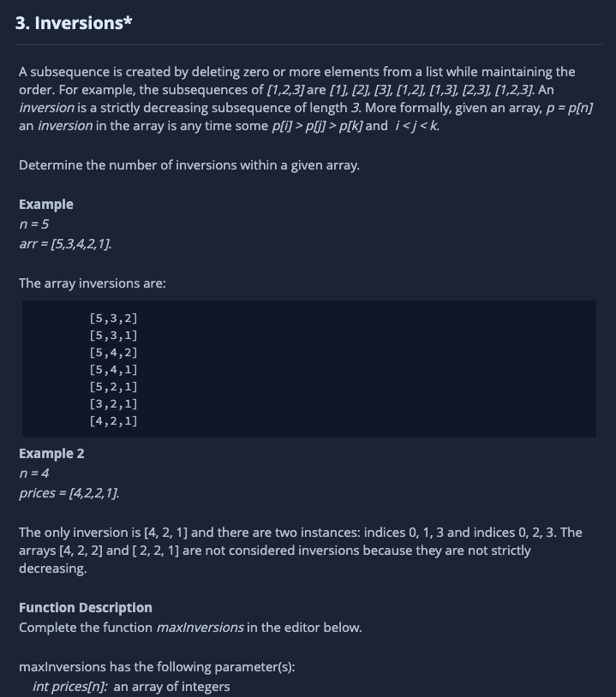Click the [5,4,1] line in code block
This screenshot has width=616, height=697.
(x=113, y=369)
